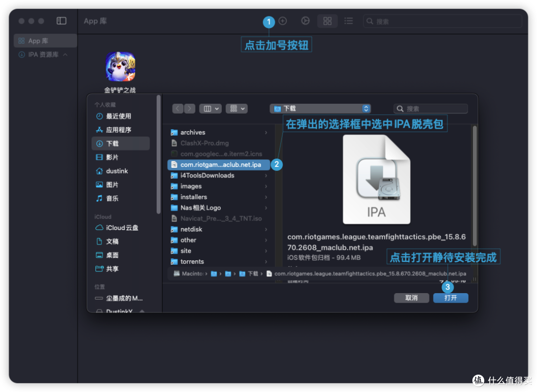Open the 金铲铲之战 app thumbnail
The height and width of the screenshot is (392, 537).
(x=120, y=67)
